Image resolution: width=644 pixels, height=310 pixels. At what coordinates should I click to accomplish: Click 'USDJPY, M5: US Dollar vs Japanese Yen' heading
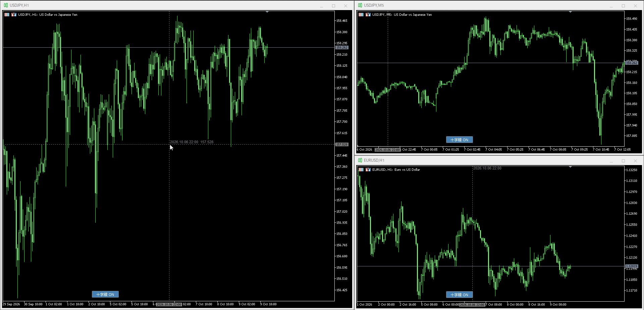[x=402, y=14]
